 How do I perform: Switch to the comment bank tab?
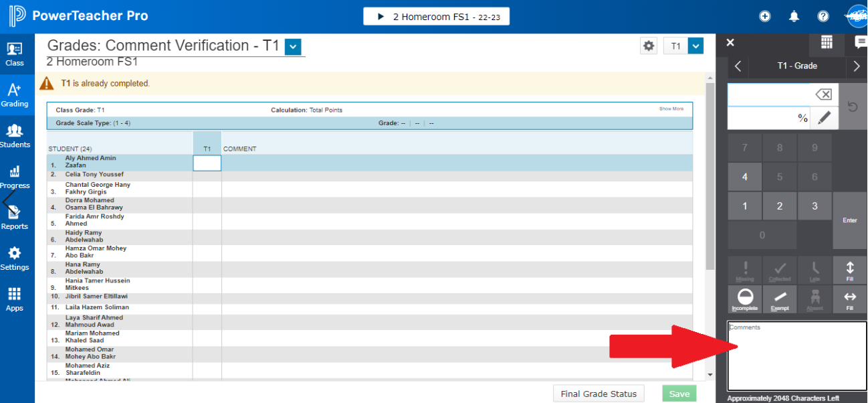(861, 43)
